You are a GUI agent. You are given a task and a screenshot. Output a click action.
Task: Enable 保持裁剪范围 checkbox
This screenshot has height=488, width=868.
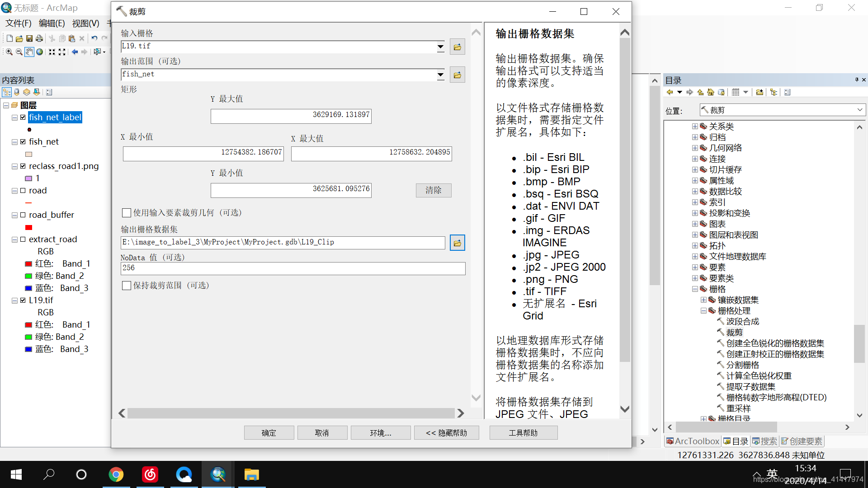127,286
